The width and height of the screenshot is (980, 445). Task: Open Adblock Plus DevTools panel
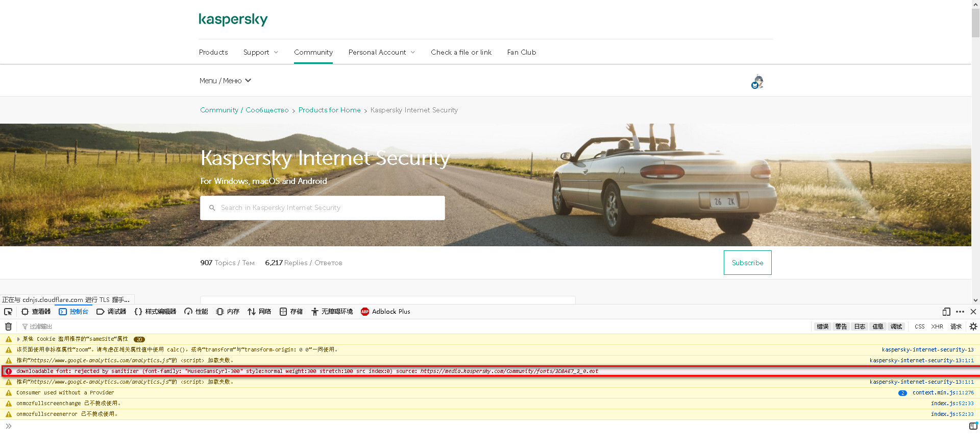click(385, 312)
